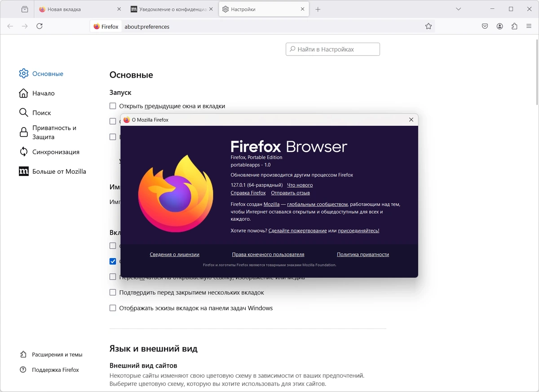Open the tab list (Firefox View) icon
Screen dimensions: 539x392
25,9
